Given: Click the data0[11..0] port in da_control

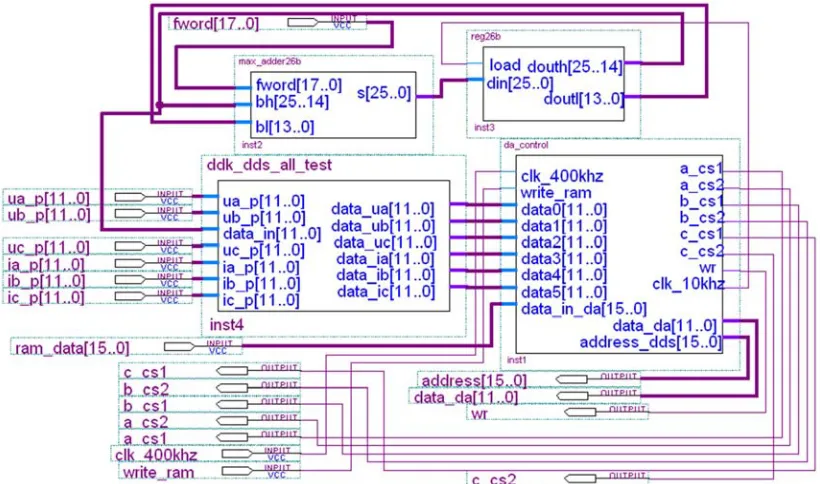Looking at the screenshot, I should (x=564, y=210).
